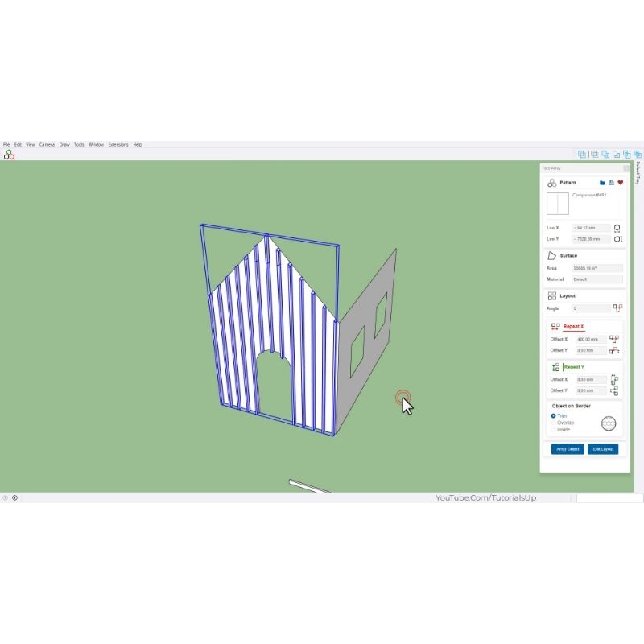Open the Draw menu

[64, 145]
